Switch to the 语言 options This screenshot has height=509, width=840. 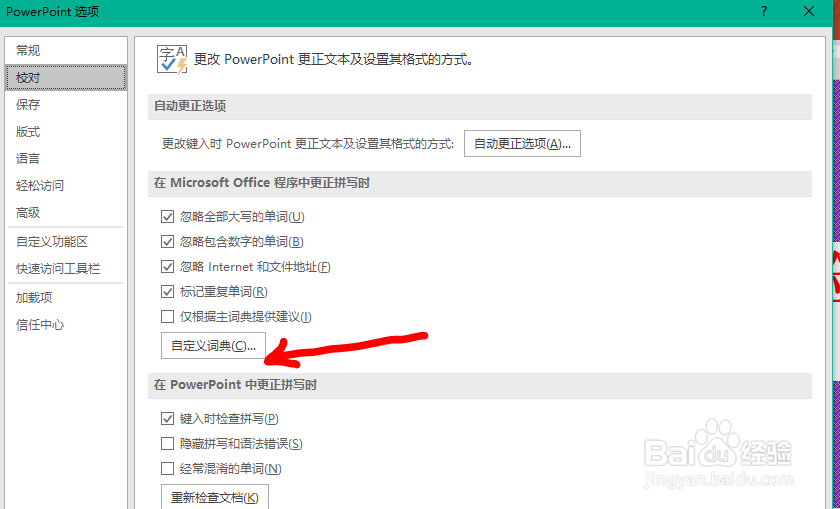click(66, 159)
